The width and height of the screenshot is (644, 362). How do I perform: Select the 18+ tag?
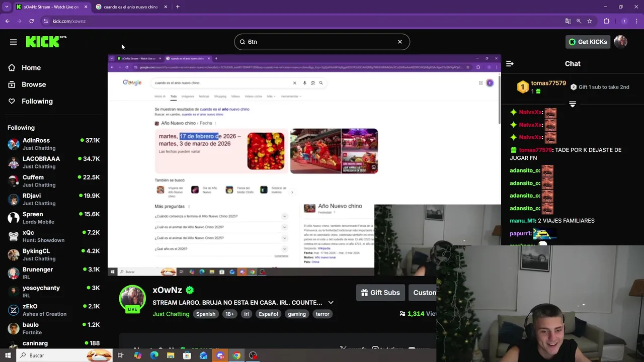[229, 314]
